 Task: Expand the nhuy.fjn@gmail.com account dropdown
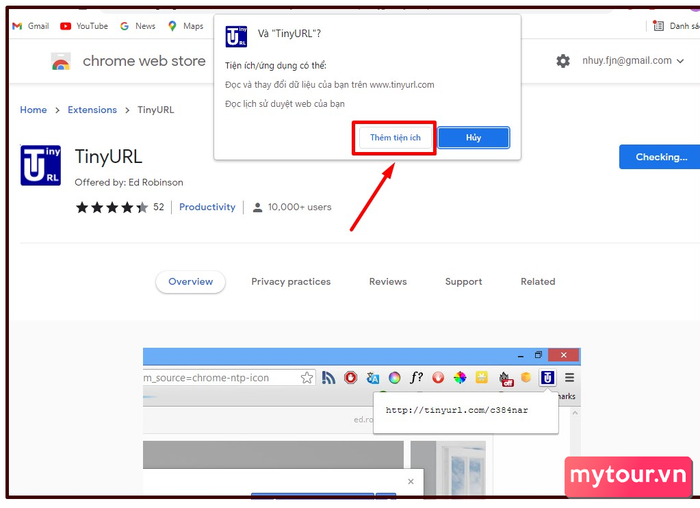(633, 61)
